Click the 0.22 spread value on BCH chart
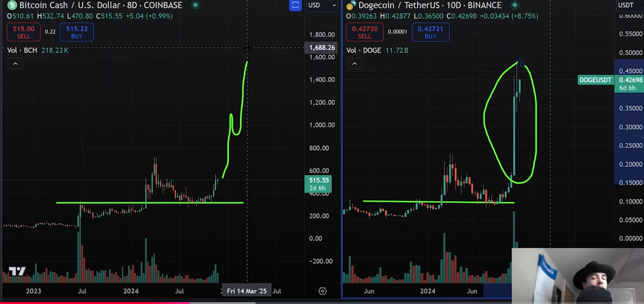Image resolution: width=644 pixels, height=304 pixels. (x=50, y=31)
